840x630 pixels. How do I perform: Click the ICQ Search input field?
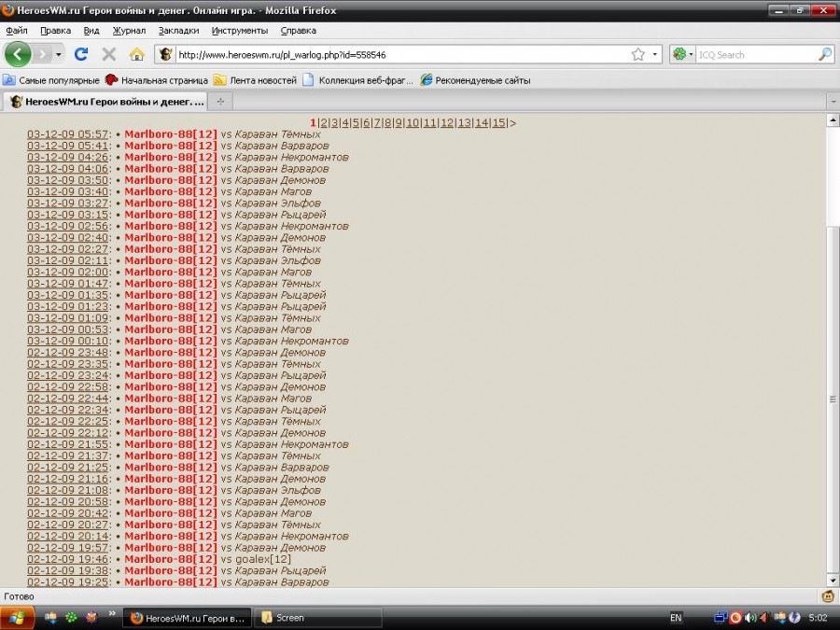756,55
